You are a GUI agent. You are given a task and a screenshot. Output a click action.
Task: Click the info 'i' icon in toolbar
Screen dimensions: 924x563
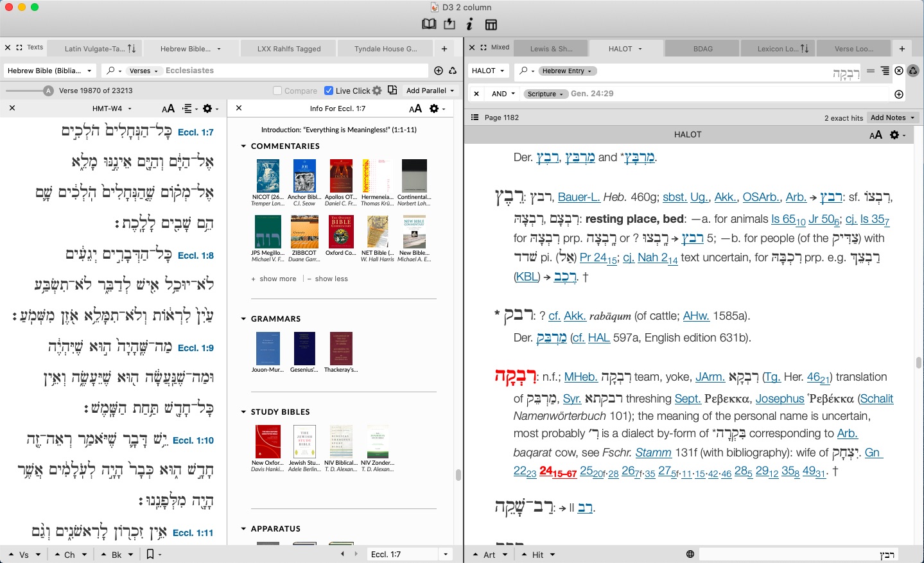point(470,24)
